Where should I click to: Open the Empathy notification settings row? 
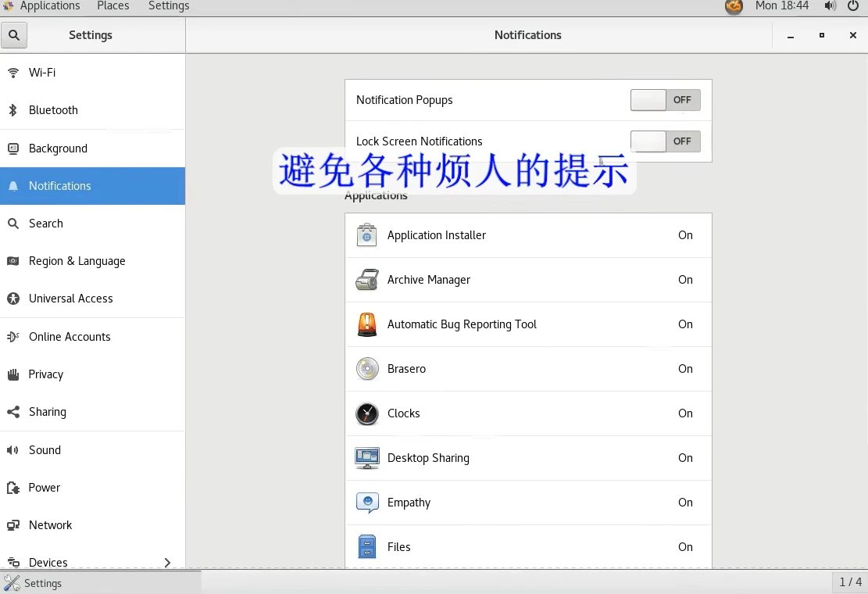click(x=528, y=503)
